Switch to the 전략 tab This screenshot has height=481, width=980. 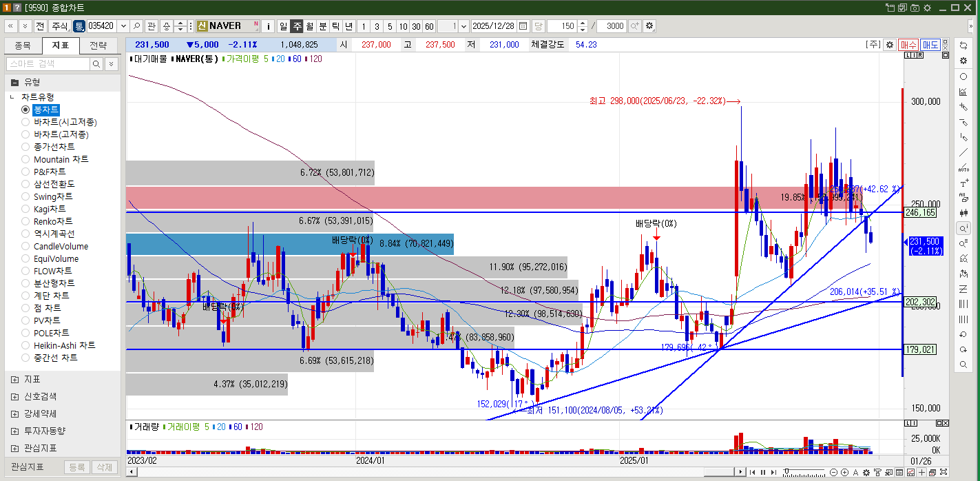pyautogui.click(x=98, y=46)
